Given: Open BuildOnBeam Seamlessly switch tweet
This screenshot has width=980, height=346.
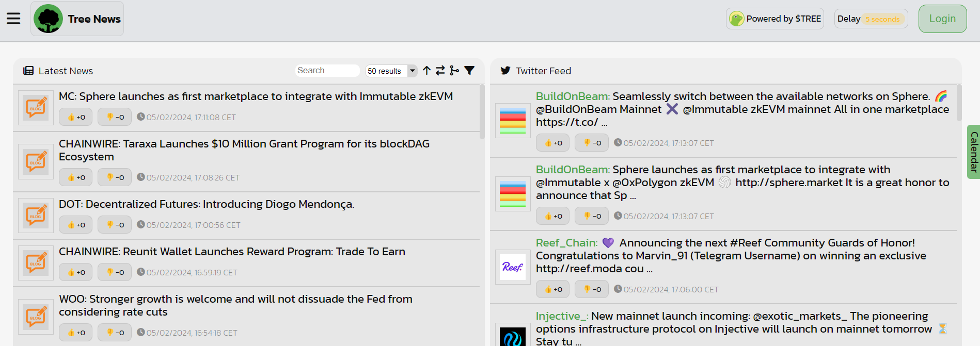Looking at the screenshot, I should pyautogui.click(x=742, y=109).
